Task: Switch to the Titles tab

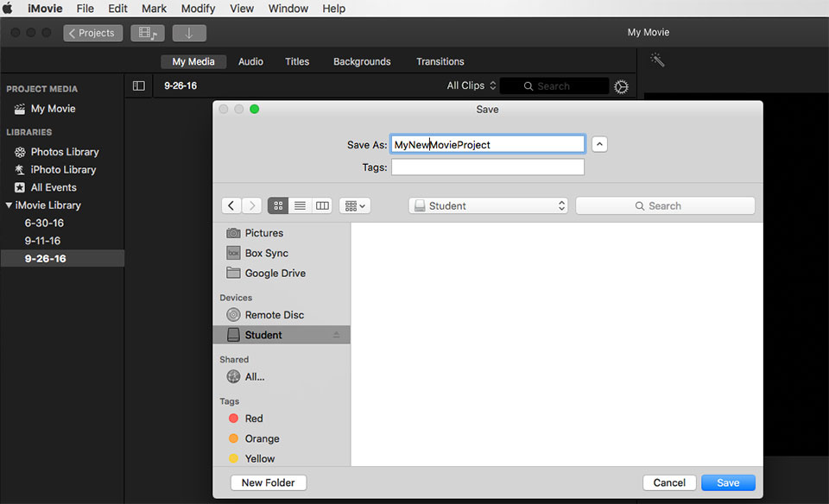Action: [x=297, y=62]
